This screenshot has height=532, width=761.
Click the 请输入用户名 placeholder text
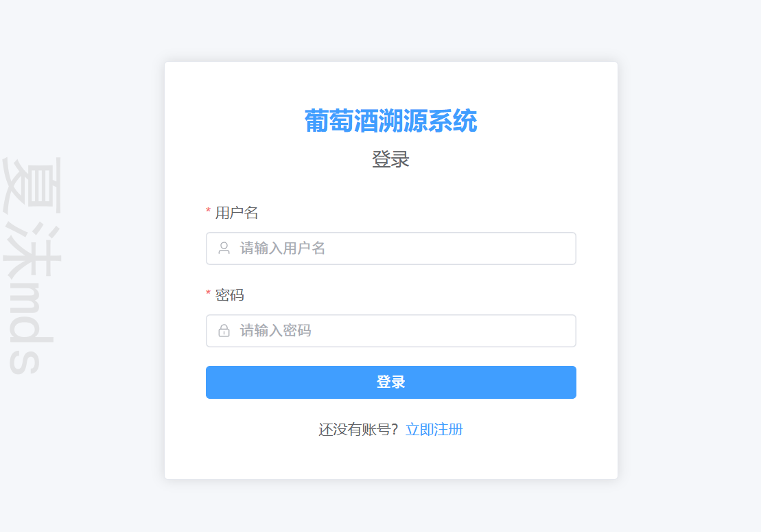282,248
